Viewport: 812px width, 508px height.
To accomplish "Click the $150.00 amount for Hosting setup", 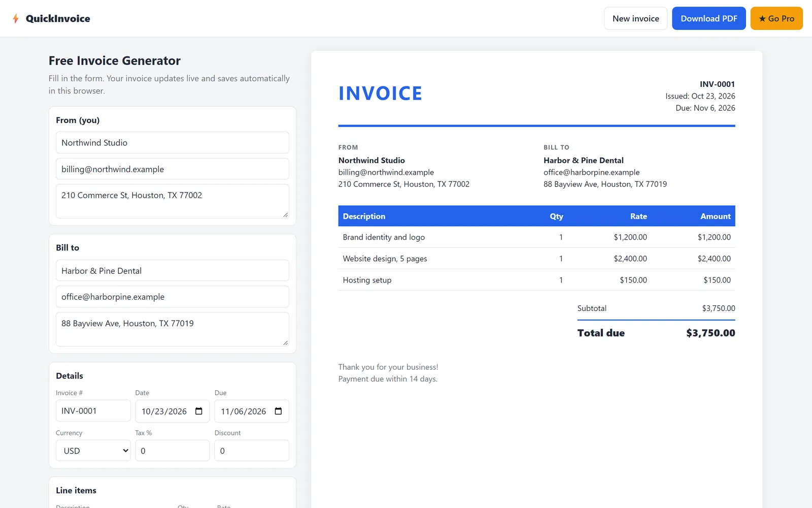I will click(x=717, y=280).
